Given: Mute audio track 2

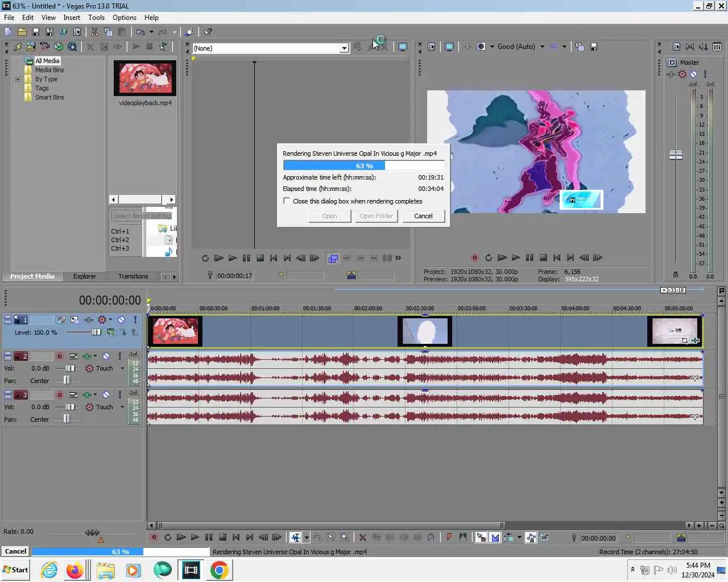Looking at the screenshot, I should [x=106, y=356].
